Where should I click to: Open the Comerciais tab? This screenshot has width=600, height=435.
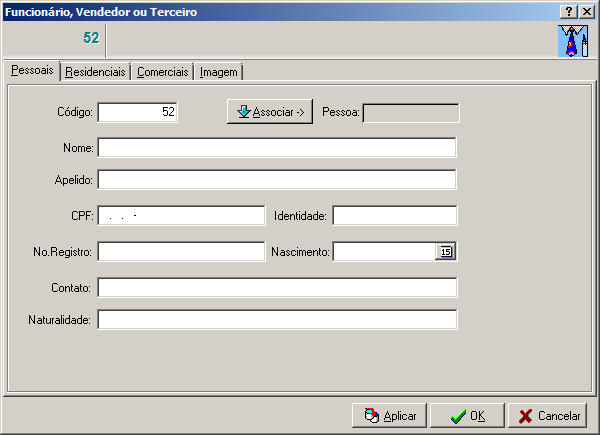pos(163,72)
